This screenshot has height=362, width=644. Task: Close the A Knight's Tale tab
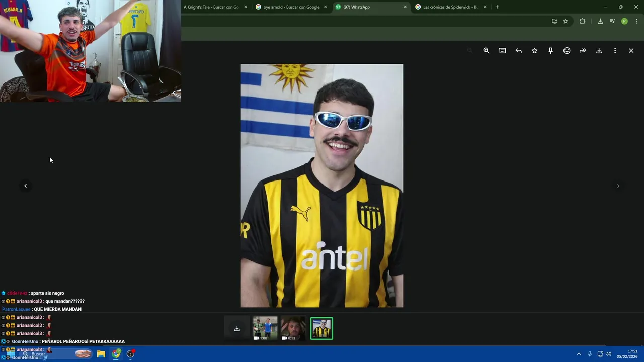point(246,7)
